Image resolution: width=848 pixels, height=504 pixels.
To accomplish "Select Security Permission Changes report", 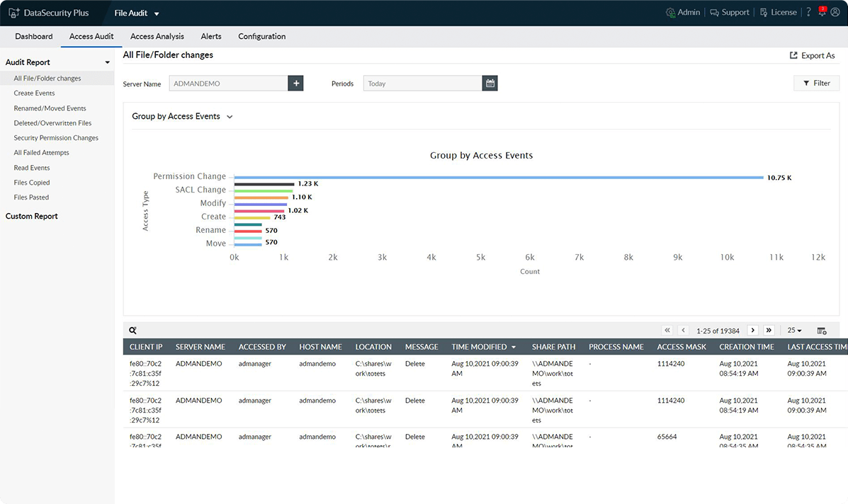I will (56, 138).
